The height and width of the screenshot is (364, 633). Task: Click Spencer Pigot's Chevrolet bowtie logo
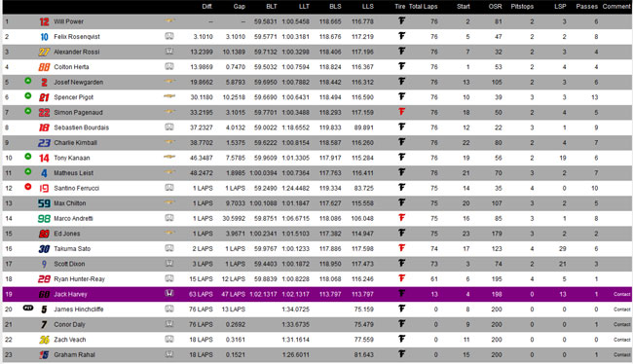coord(169,96)
